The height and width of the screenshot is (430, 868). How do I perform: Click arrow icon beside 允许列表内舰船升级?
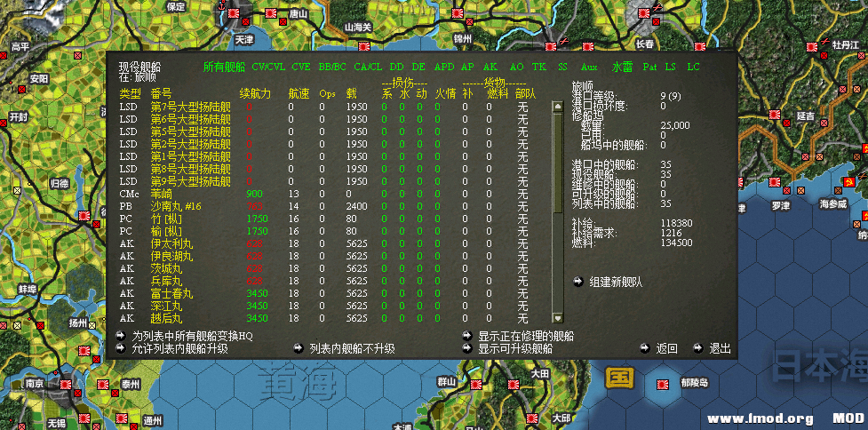point(120,348)
